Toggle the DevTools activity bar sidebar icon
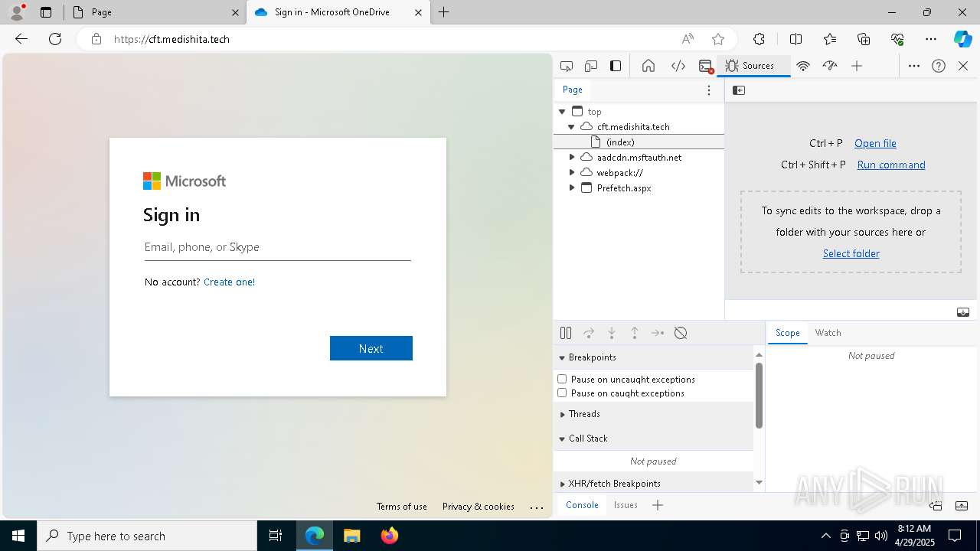980x551 pixels. pos(616,66)
